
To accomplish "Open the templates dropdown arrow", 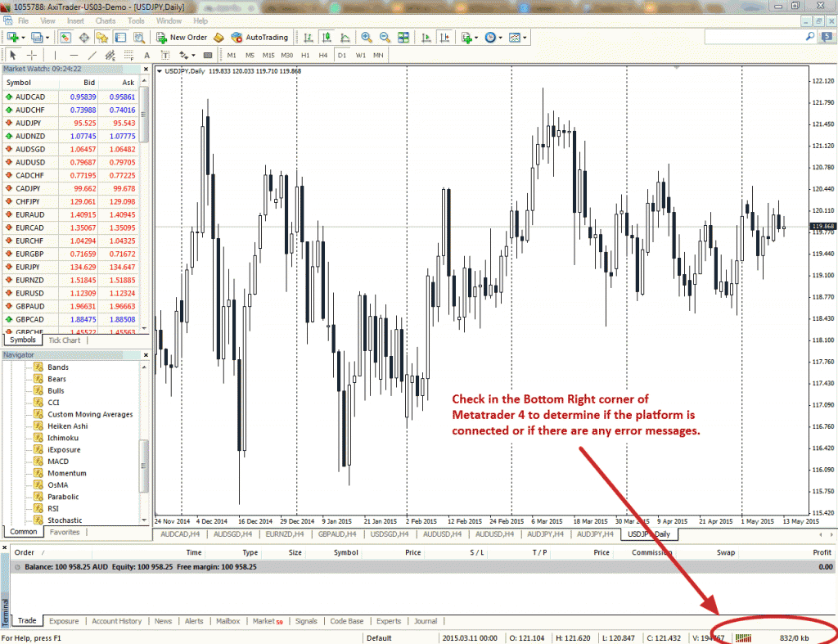I will click(x=525, y=38).
